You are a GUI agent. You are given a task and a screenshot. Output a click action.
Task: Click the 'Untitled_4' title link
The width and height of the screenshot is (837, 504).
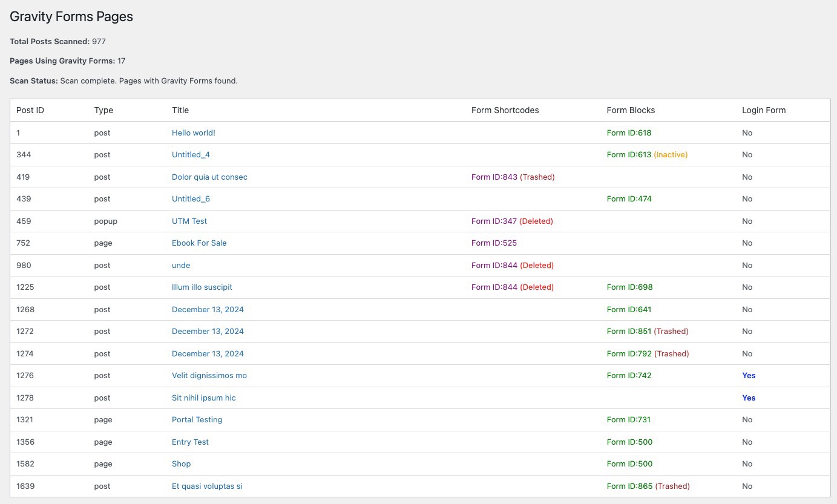click(x=191, y=154)
